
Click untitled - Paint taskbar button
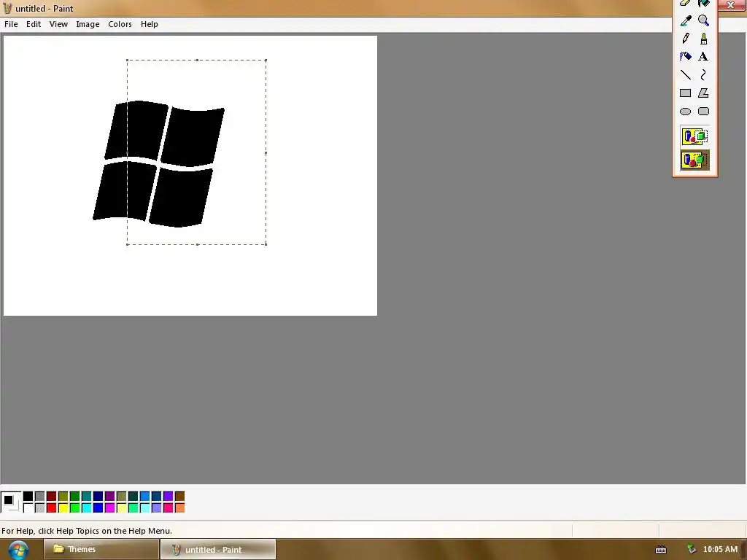coord(218,549)
